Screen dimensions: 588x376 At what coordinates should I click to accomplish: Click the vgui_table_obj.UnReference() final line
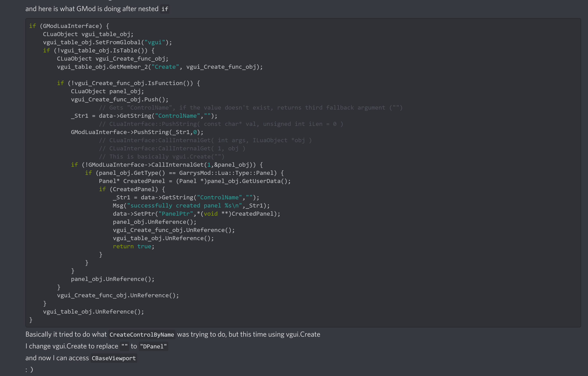point(93,311)
